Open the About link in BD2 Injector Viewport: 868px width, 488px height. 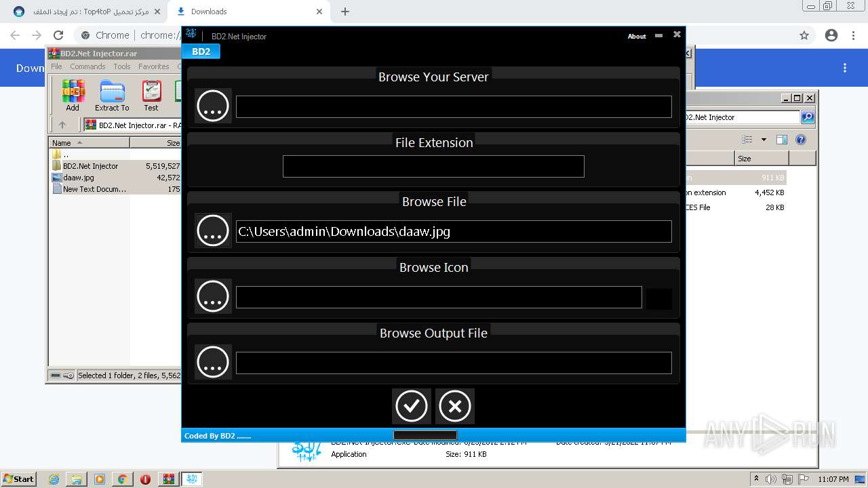coord(637,37)
